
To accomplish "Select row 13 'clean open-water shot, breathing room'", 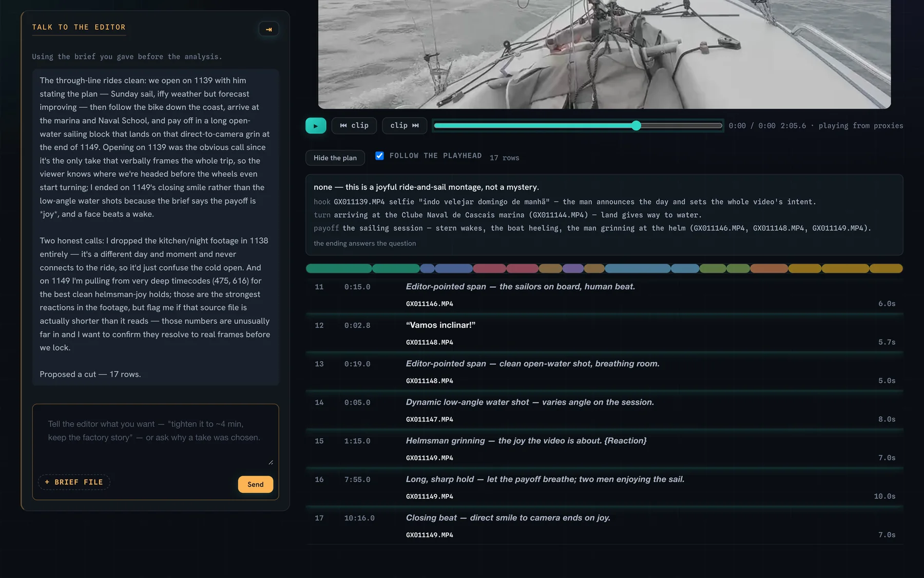I will (x=604, y=371).
